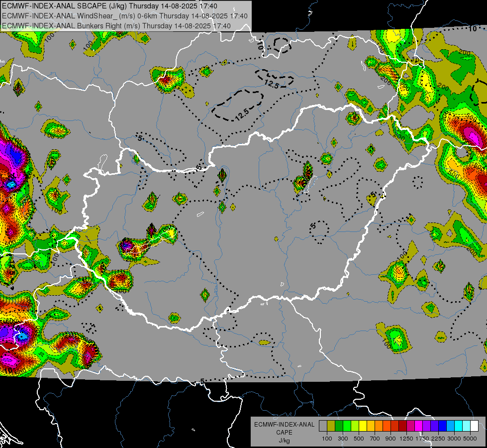Select the olive swatch in CAPE legend

coord(331,426)
